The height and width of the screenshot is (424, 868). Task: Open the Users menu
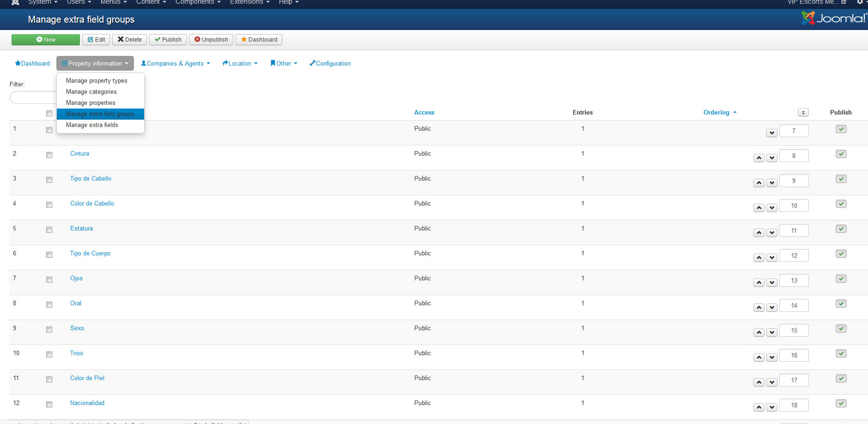pyautogui.click(x=79, y=2)
